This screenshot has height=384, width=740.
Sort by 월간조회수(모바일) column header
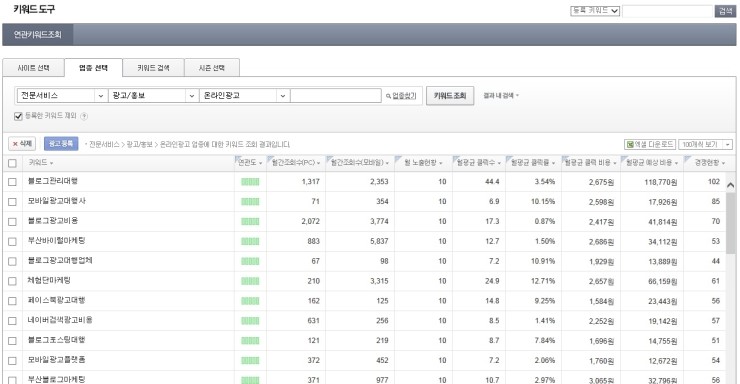[x=360, y=163]
